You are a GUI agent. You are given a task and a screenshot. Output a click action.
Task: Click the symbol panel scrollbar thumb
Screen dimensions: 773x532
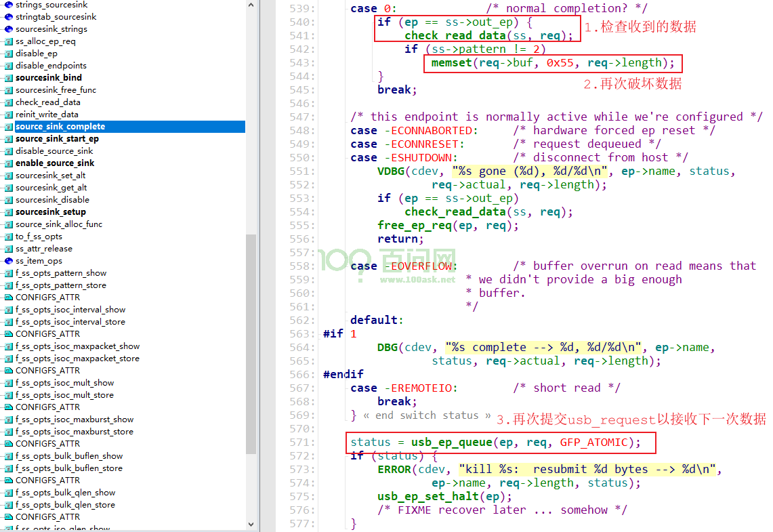(x=251, y=344)
